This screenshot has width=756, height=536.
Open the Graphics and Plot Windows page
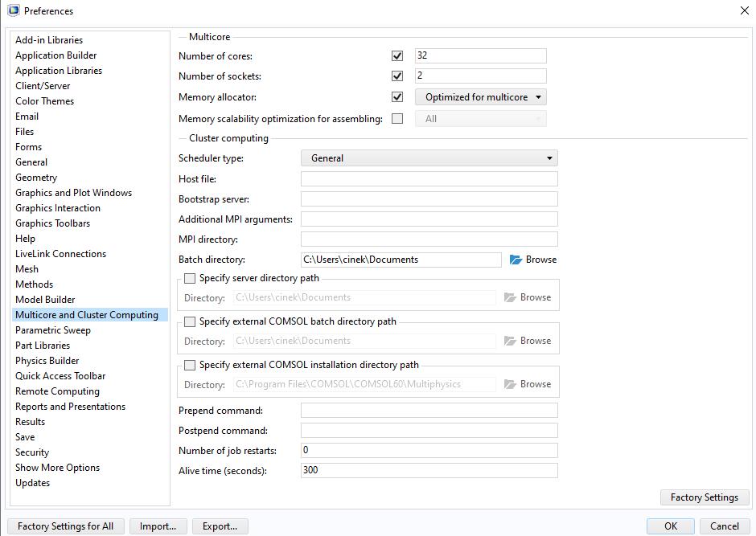coord(73,193)
